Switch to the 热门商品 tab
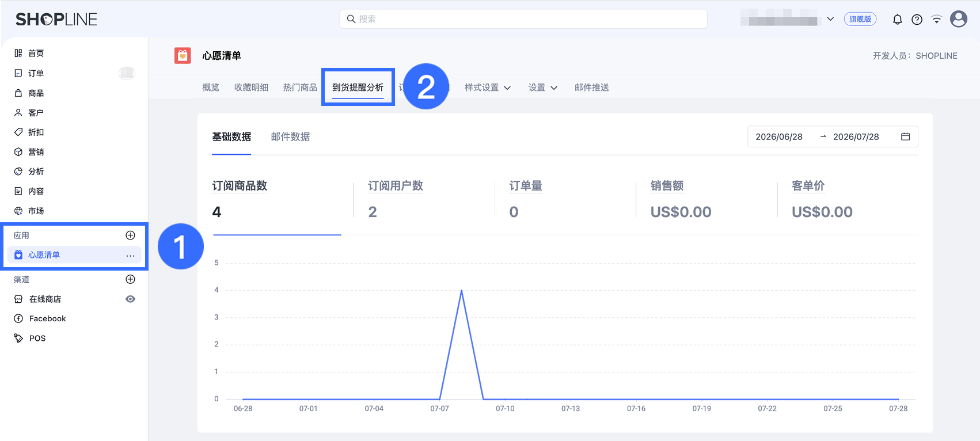Viewport: 980px width, 441px height. [300, 88]
